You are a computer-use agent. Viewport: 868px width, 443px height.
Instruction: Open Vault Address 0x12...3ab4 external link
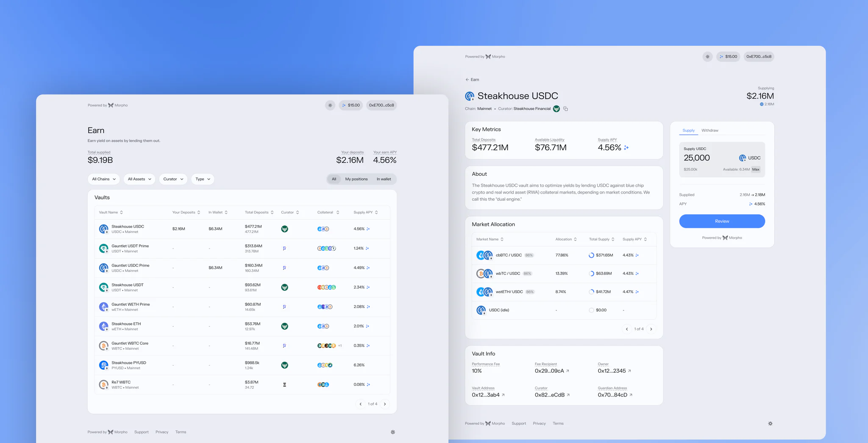504,395
